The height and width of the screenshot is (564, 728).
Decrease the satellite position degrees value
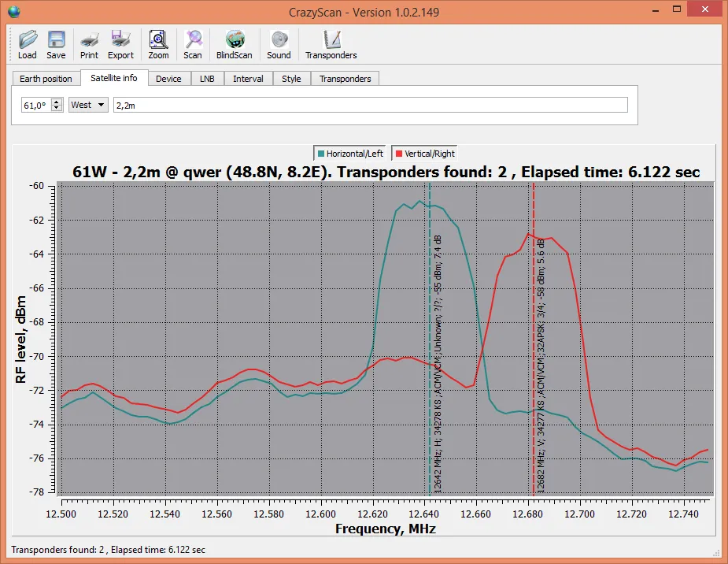[57, 109]
